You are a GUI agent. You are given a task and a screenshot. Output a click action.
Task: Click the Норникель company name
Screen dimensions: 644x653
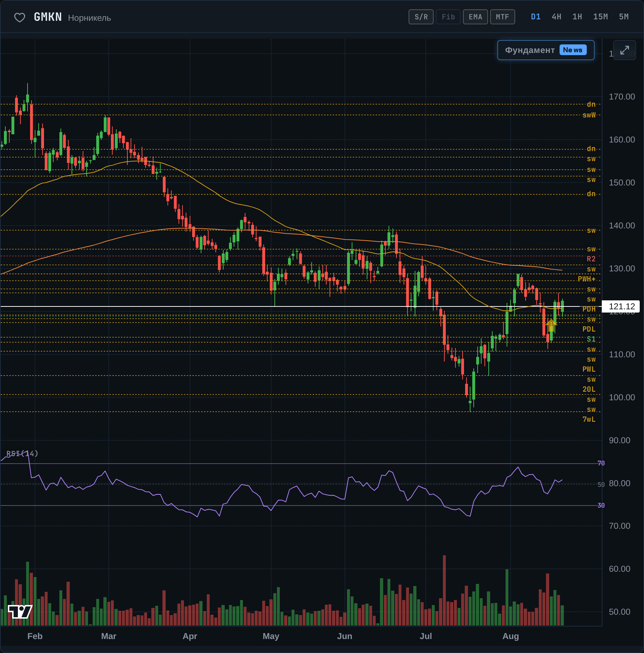point(89,18)
